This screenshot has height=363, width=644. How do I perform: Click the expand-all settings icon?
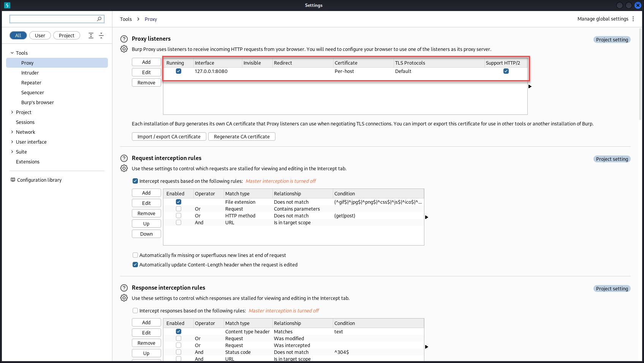tap(91, 35)
